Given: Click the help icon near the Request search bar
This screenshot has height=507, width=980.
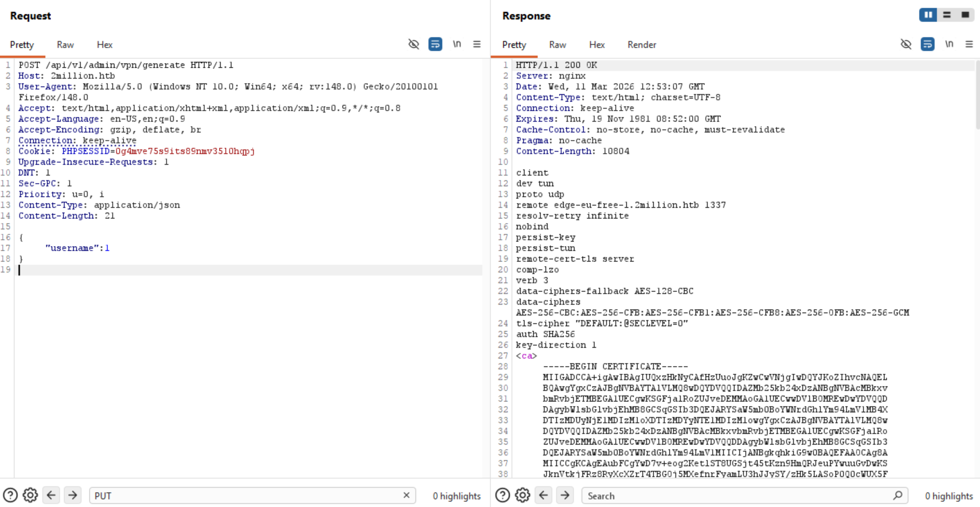Looking at the screenshot, I should tap(10, 495).
